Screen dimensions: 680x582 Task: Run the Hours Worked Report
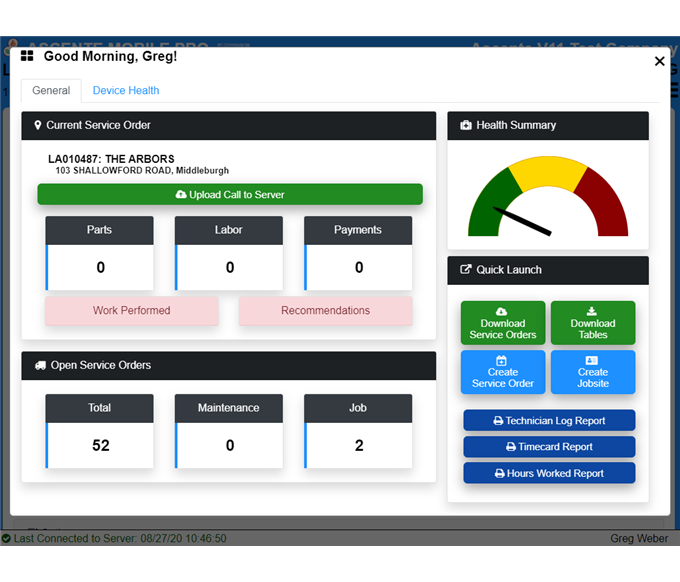tap(549, 473)
